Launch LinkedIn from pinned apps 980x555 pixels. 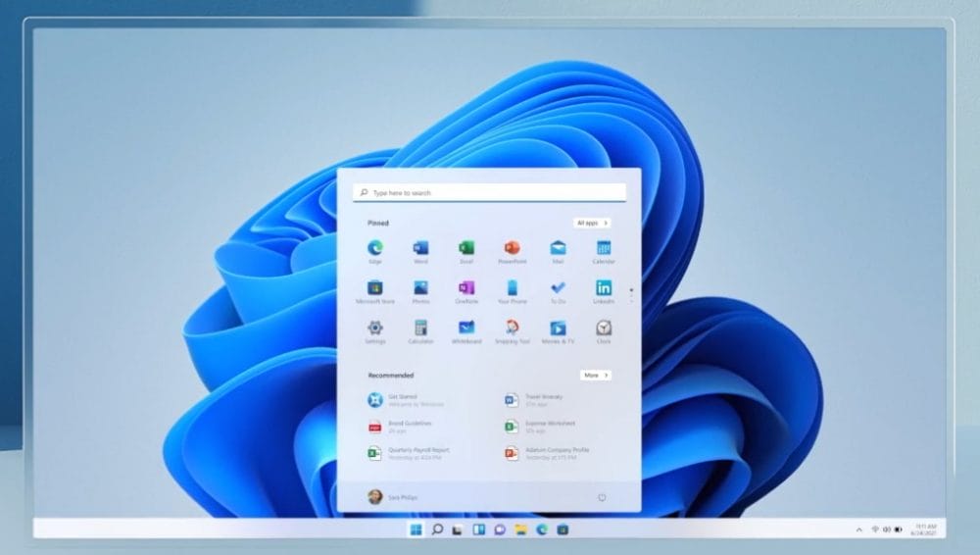(603, 291)
